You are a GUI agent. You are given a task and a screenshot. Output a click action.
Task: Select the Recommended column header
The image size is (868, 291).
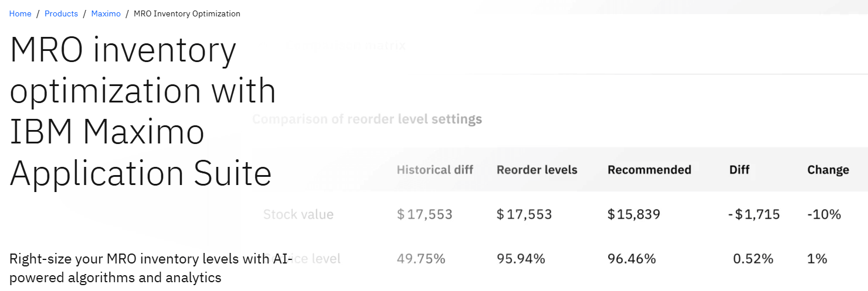click(649, 170)
